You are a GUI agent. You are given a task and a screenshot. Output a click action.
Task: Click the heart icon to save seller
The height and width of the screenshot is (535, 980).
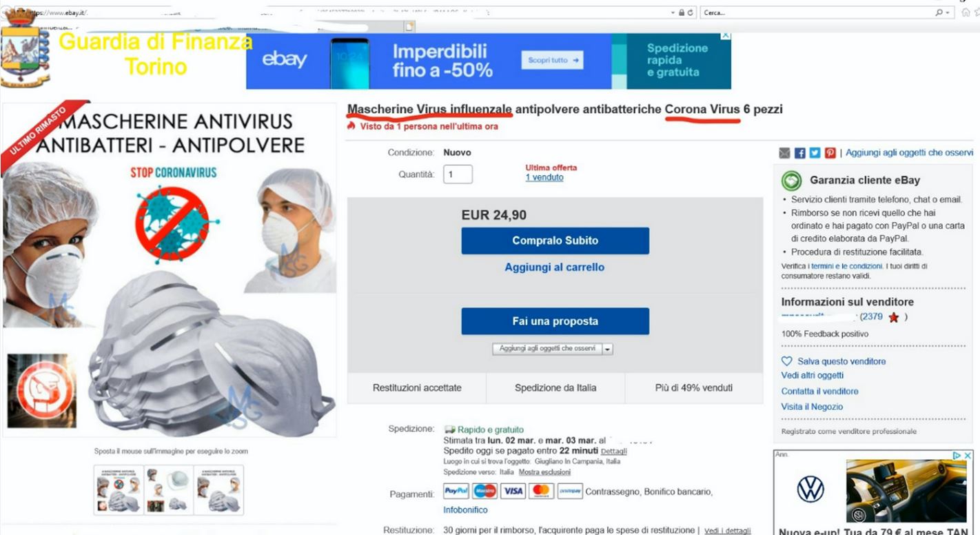(x=787, y=361)
